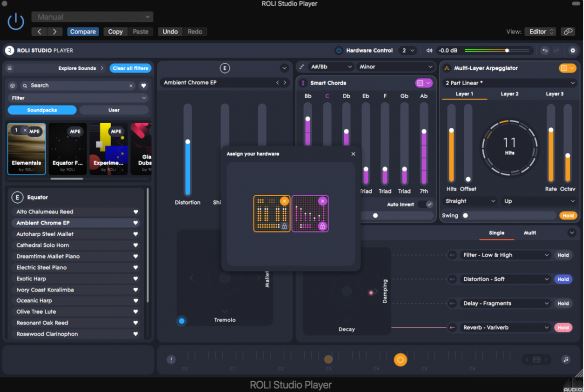Open the settings gear icon

point(572,50)
